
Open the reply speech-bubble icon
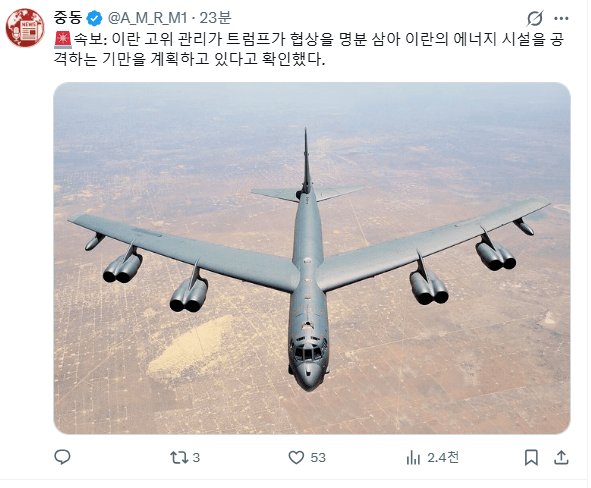(x=62, y=457)
